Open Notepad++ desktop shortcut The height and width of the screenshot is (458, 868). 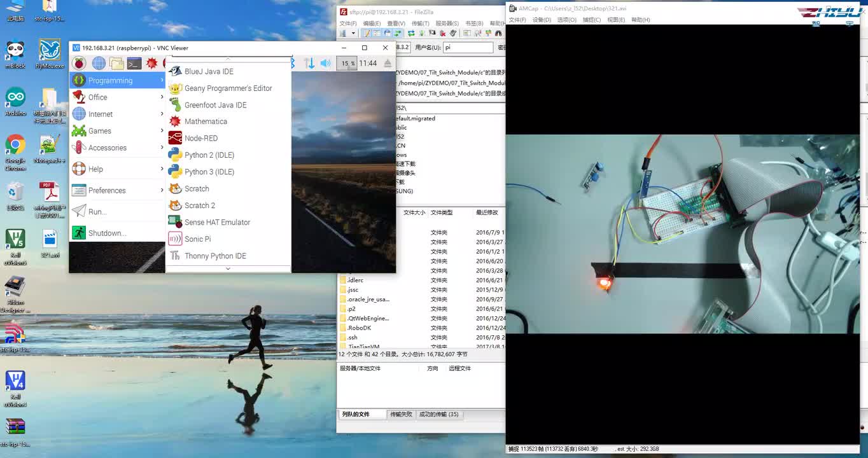(50, 149)
